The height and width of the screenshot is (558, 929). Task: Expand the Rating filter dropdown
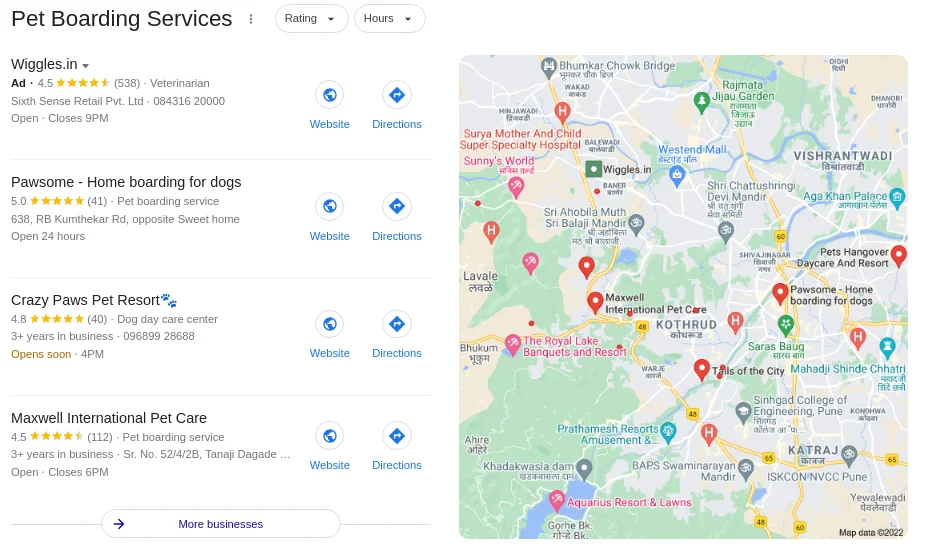point(311,19)
